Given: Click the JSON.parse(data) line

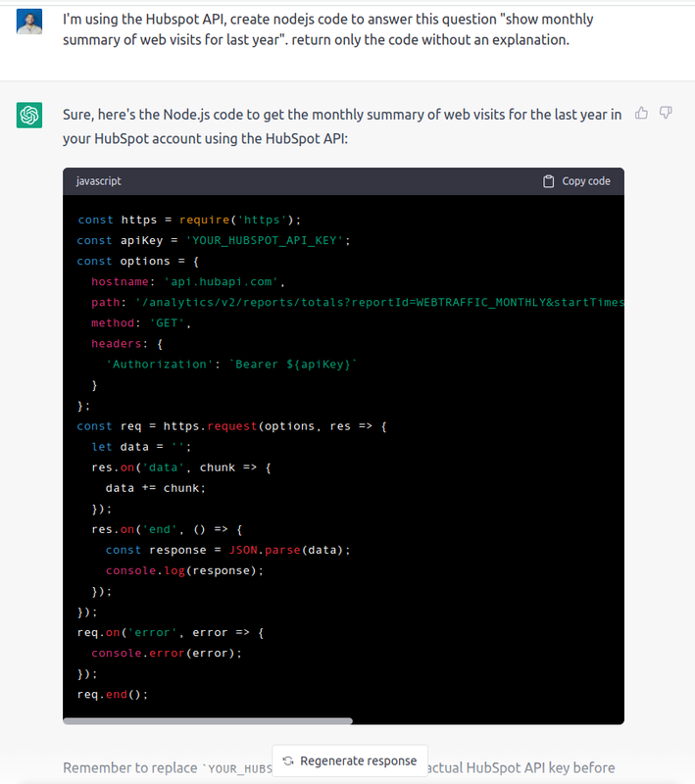Looking at the screenshot, I should 228,550.
